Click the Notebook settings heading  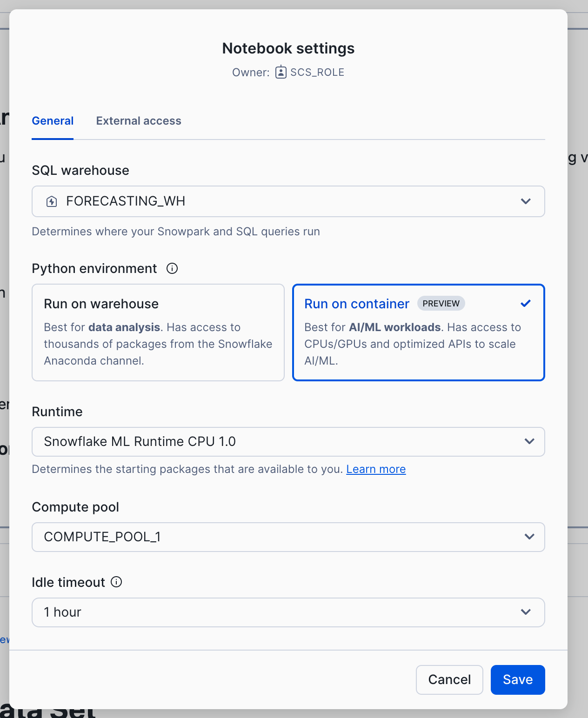(x=288, y=48)
